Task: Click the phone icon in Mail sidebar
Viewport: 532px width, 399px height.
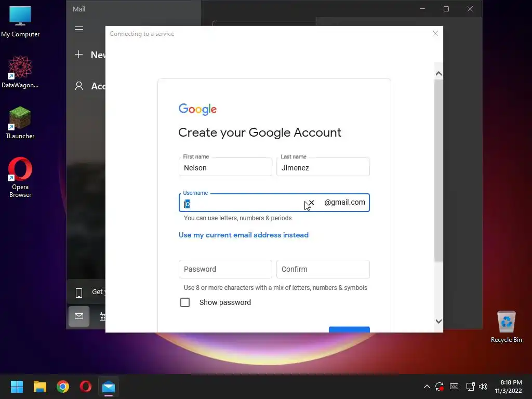Action: [79, 292]
